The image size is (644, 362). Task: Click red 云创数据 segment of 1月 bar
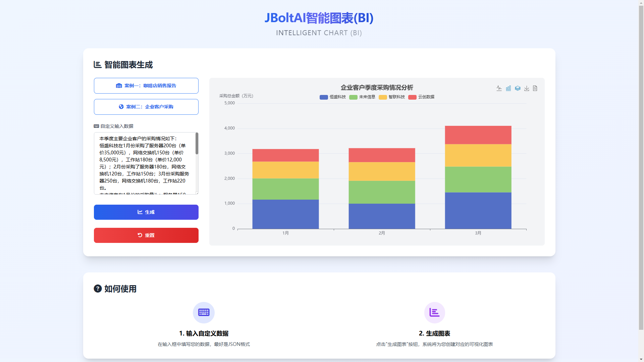(285, 155)
